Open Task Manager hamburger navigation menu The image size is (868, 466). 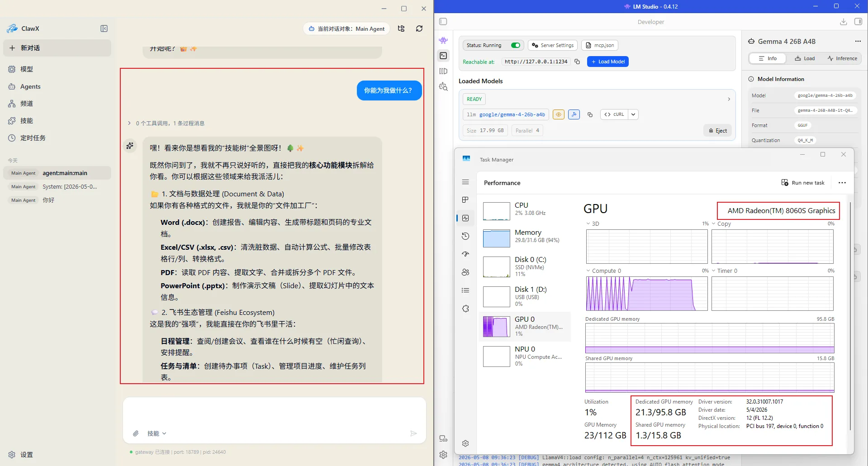click(x=465, y=182)
